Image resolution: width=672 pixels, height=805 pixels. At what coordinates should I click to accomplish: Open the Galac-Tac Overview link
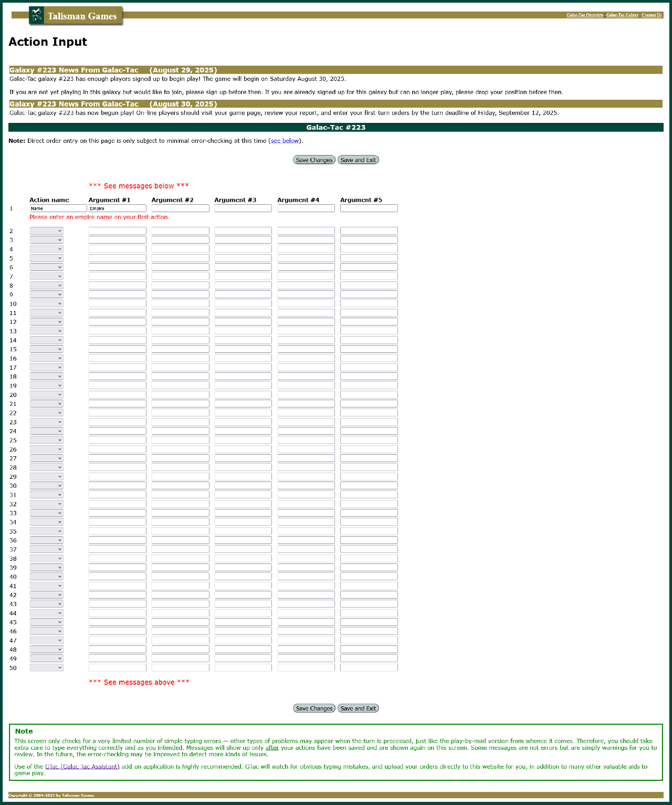[584, 15]
